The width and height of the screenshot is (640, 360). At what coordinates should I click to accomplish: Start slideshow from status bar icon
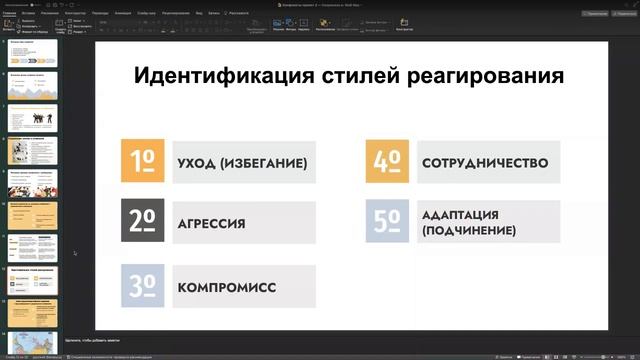coord(574,357)
